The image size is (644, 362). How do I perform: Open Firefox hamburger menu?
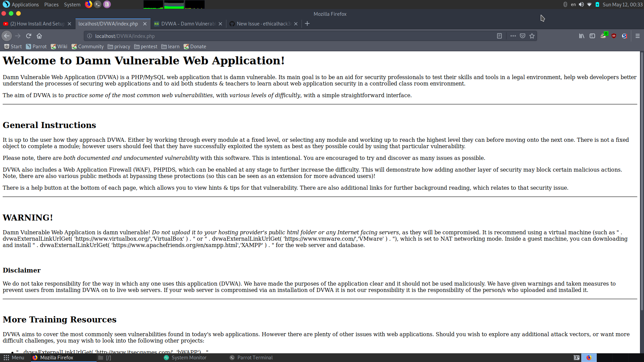pyautogui.click(x=638, y=36)
